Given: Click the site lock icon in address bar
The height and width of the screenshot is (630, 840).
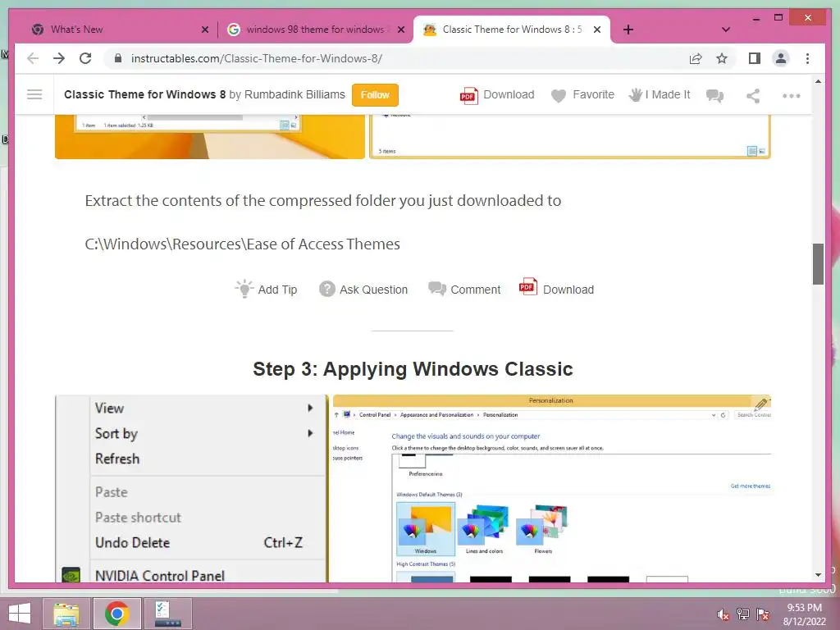Looking at the screenshot, I should [x=118, y=58].
